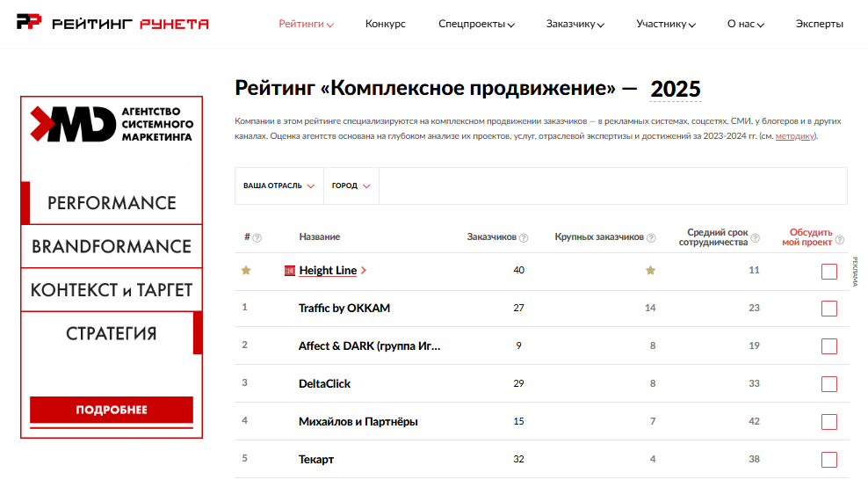Click the gold star in Крупных заказчиков column
The height and width of the screenshot is (480, 868).
tap(650, 270)
